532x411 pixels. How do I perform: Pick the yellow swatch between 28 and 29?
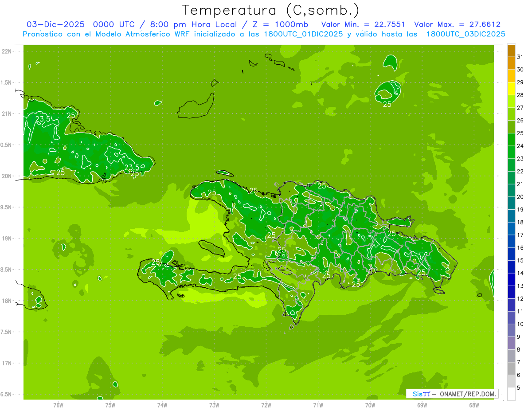511,89
